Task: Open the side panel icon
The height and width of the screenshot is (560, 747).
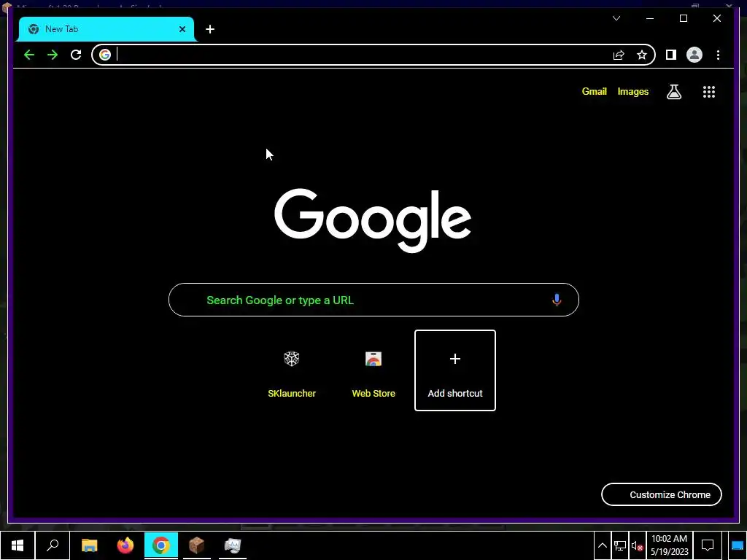Action: pyautogui.click(x=671, y=55)
